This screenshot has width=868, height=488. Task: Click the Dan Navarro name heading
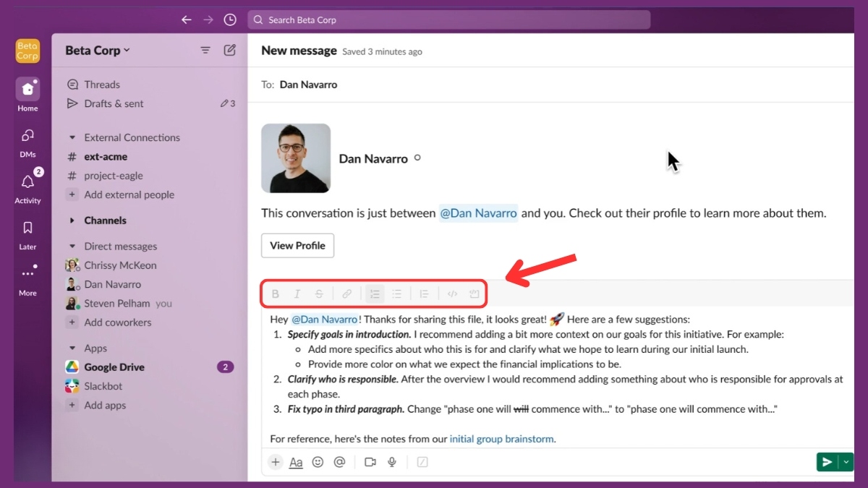pyautogui.click(x=373, y=159)
